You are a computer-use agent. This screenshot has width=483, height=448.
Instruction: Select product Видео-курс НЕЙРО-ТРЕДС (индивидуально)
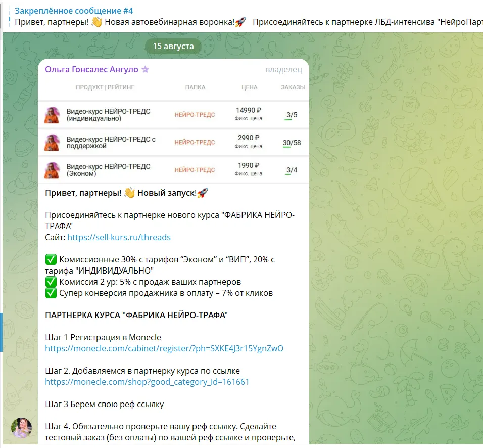[109, 115]
